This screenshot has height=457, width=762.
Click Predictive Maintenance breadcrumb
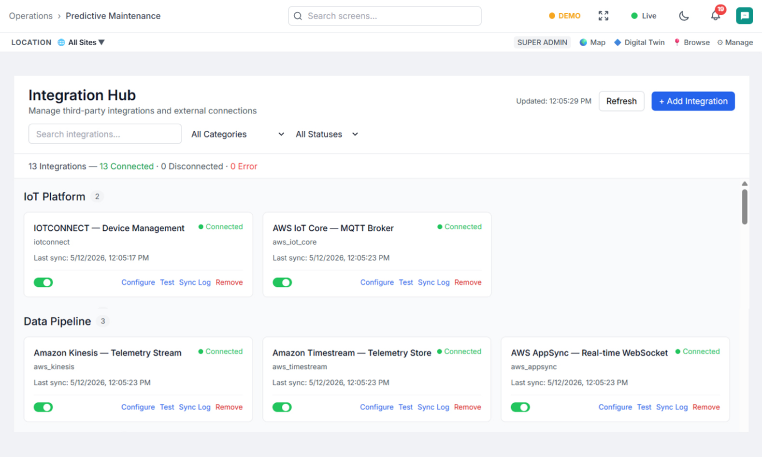[113, 16]
